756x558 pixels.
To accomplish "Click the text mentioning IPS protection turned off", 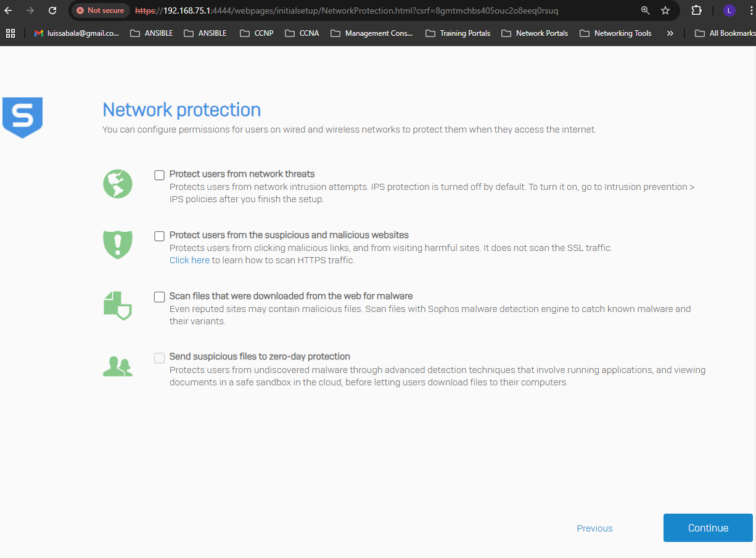I will pyautogui.click(x=432, y=193).
